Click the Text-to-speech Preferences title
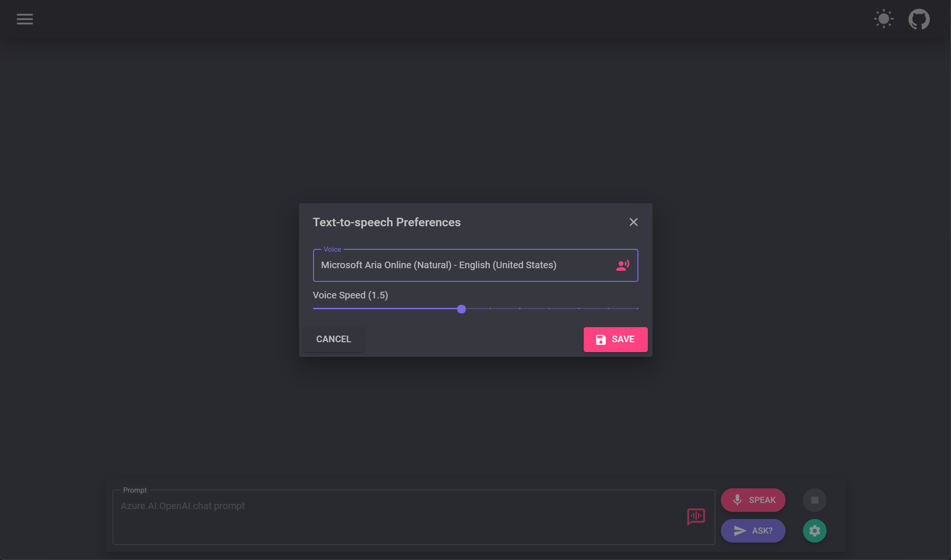Screen dimensions: 951x560 (387, 222)
